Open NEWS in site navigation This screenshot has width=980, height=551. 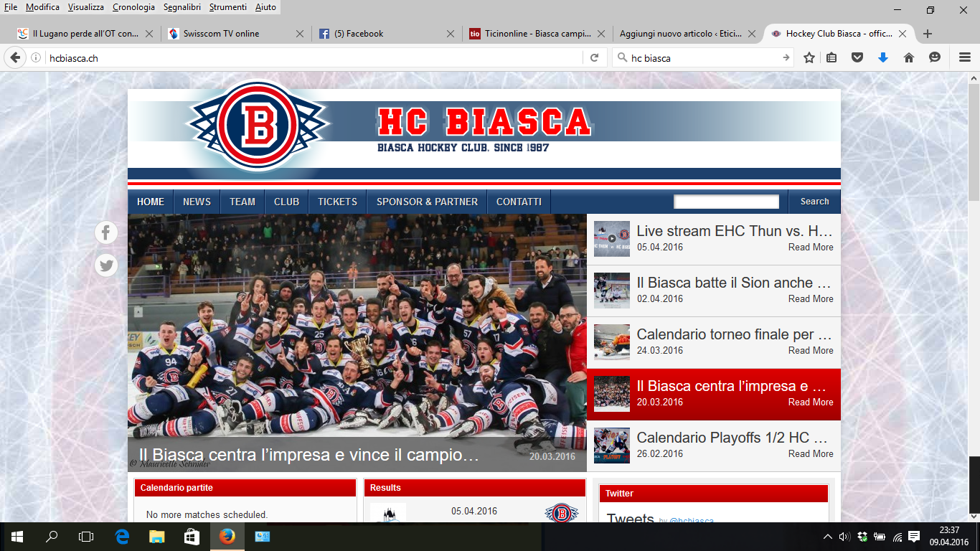[x=197, y=202]
